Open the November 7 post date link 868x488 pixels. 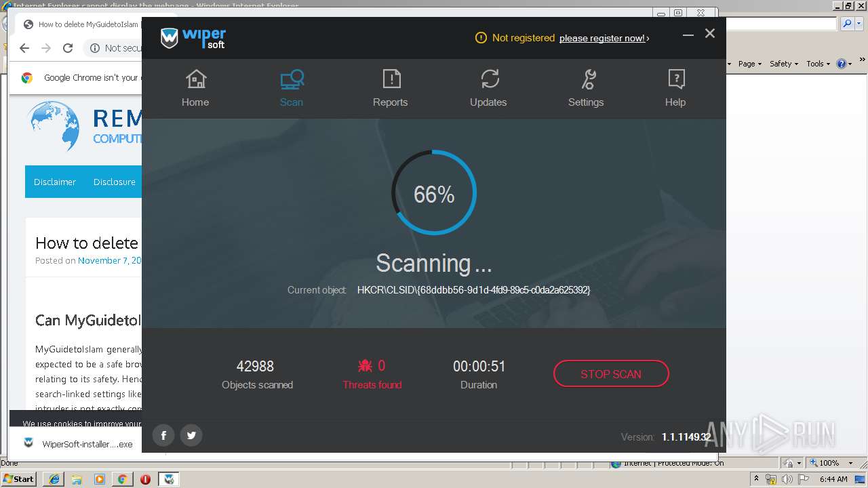[x=110, y=260]
